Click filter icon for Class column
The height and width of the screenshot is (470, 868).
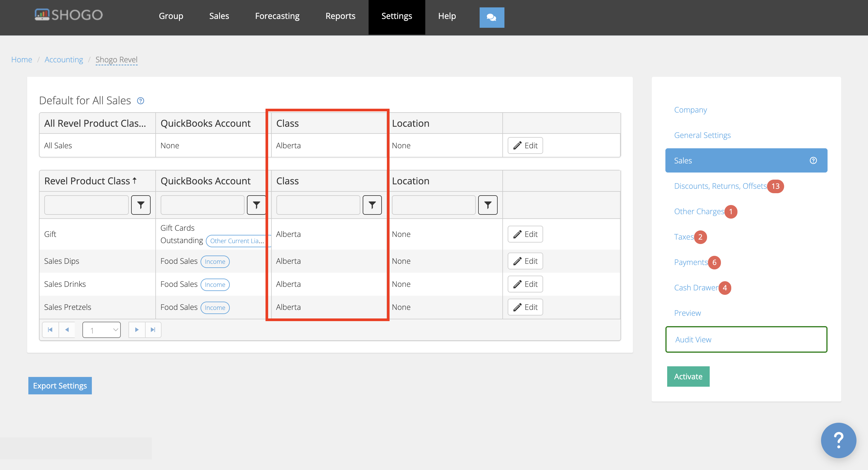[372, 205]
